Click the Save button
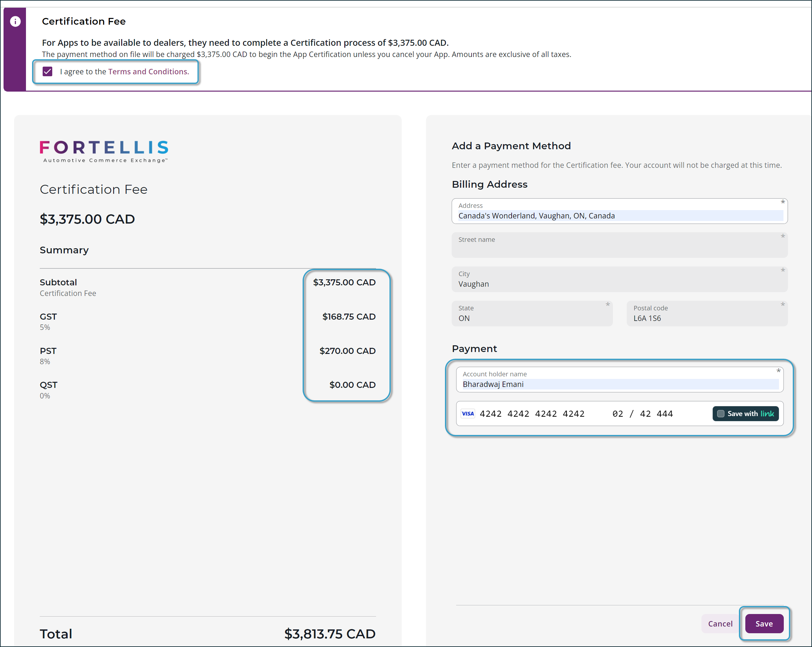 [x=764, y=623]
